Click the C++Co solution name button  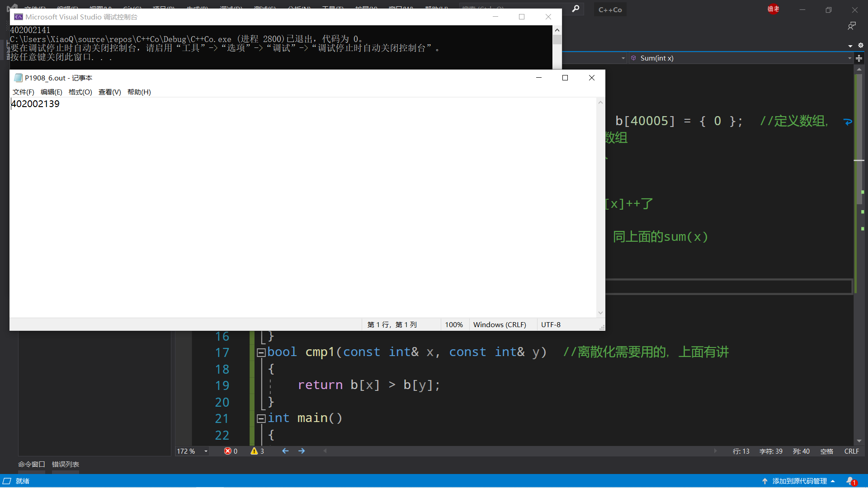[x=610, y=9]
